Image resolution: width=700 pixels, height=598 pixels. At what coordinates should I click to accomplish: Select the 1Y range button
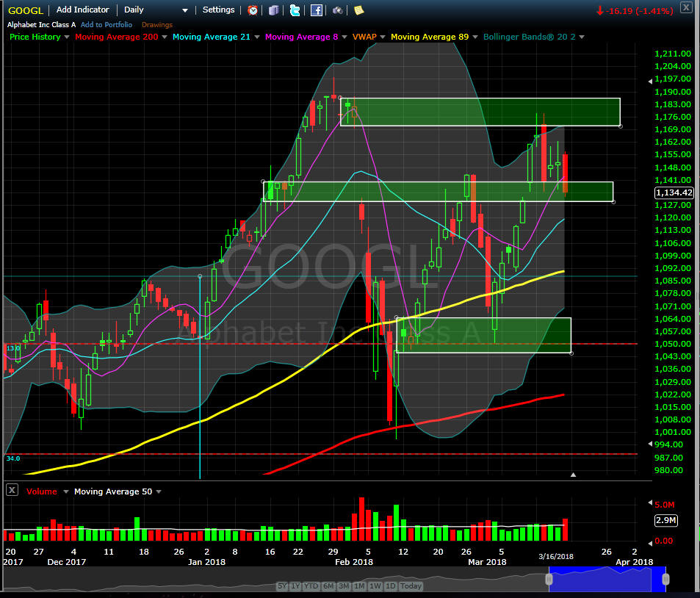(295, 586)
